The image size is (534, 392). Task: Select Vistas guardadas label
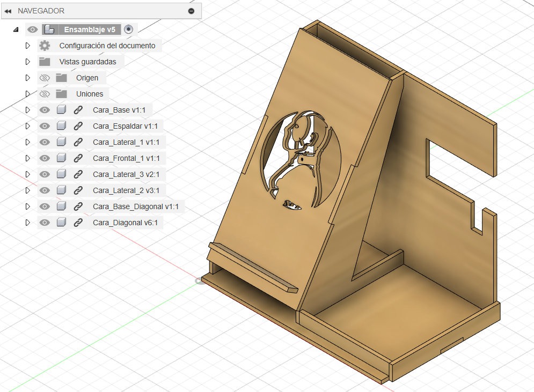point(87,62)
